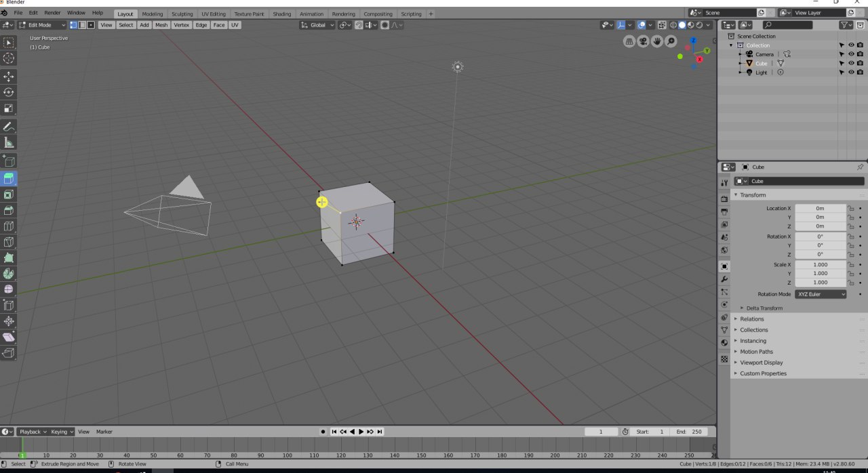Toggle camera view gizmo button

tap(643, 41)
